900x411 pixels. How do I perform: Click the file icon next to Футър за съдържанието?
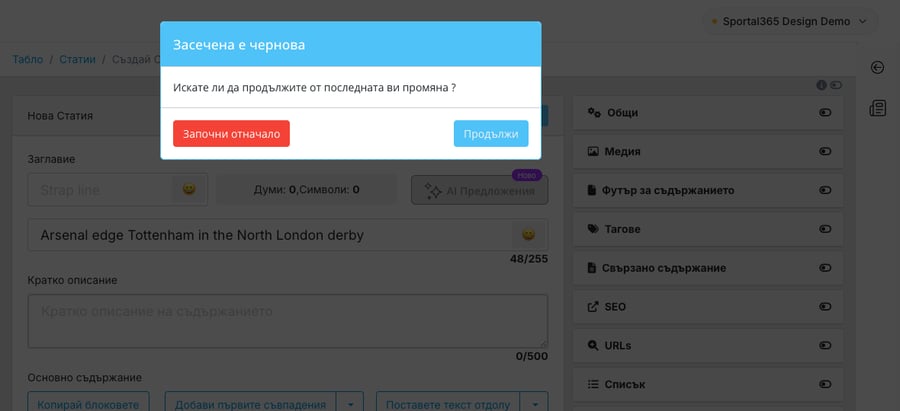pos(592,190)
